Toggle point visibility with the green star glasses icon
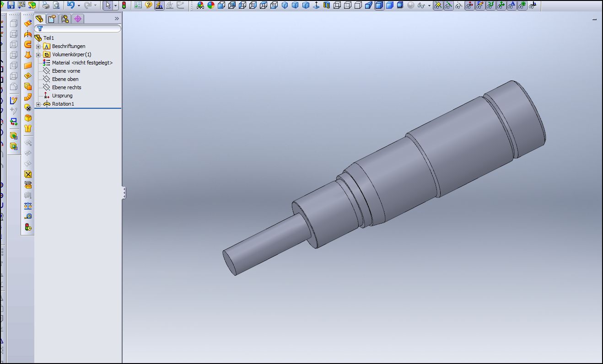Screen dimensions: 603x364 click(522, 5)
